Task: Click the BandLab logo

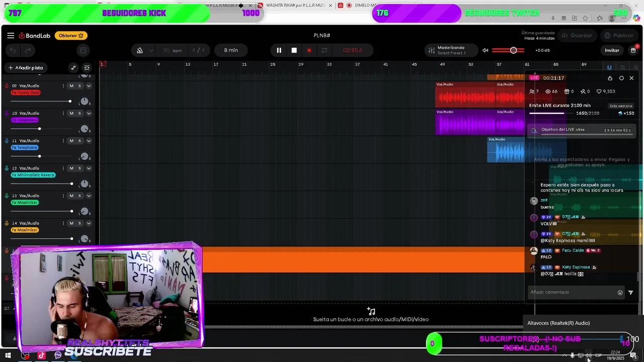Action: [x=35, y=36]
